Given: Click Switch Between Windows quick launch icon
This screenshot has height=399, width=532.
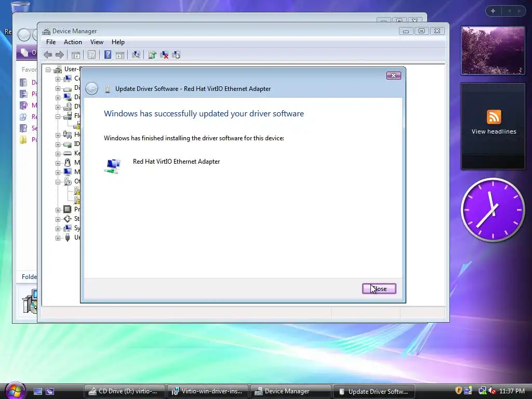Looking at the screenshot, I should coord(50,391).
